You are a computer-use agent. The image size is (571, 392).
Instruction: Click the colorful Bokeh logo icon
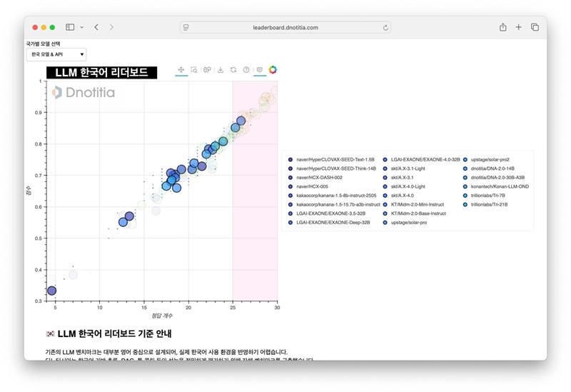pos(273,69)
